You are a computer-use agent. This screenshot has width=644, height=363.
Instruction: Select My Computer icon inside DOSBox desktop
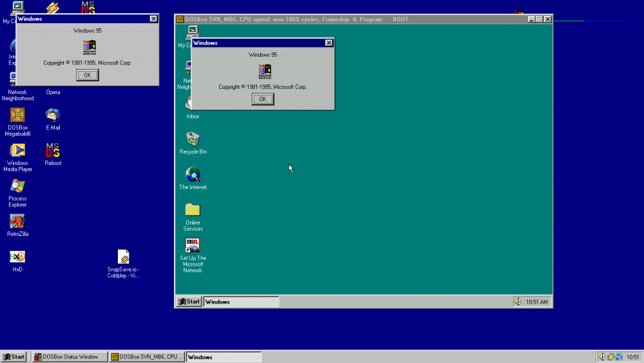(193, 32)
